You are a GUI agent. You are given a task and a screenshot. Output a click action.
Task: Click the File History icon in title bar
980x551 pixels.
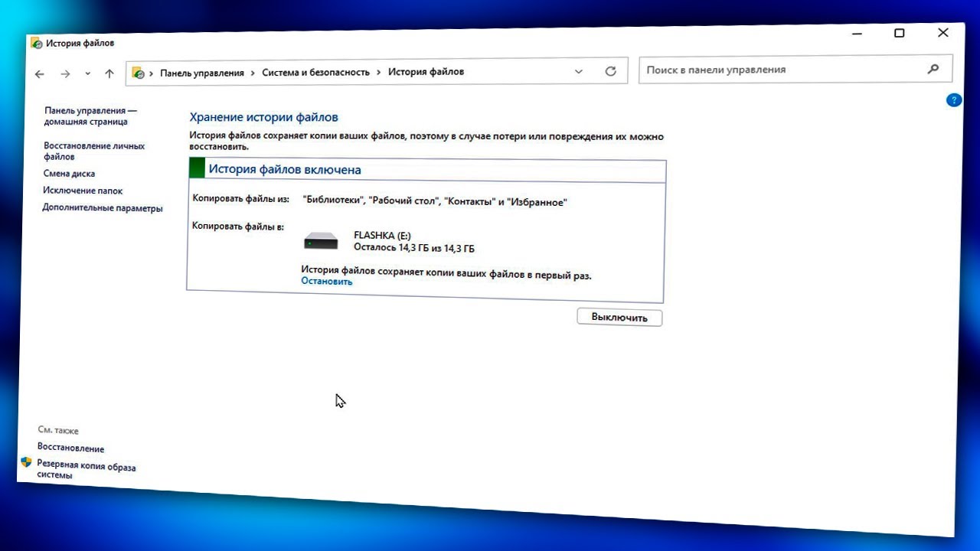[x=36, y=43]
